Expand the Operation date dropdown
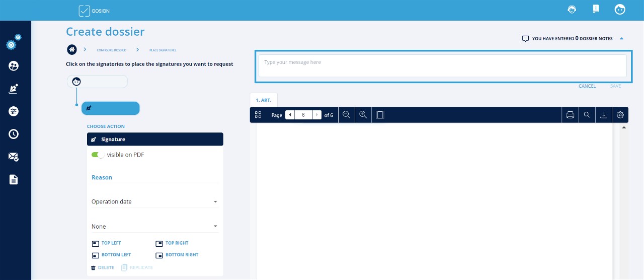644x280 pixels. [154, 201]
